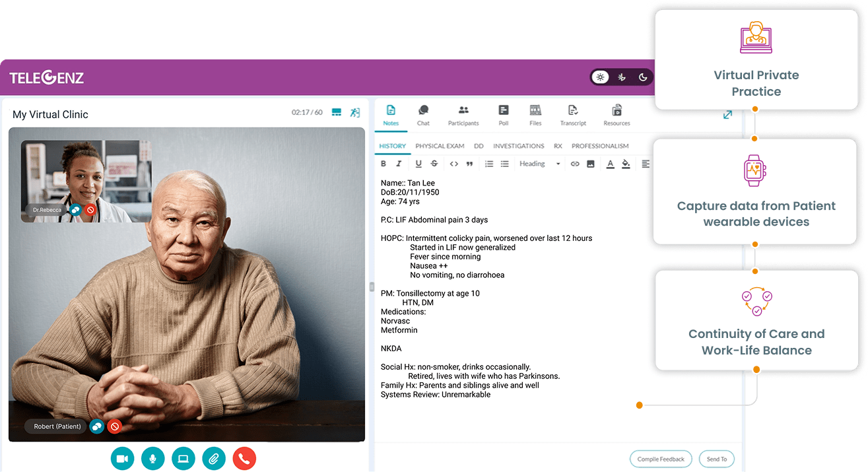Click the attach file paperclip button

click(214, 458)
